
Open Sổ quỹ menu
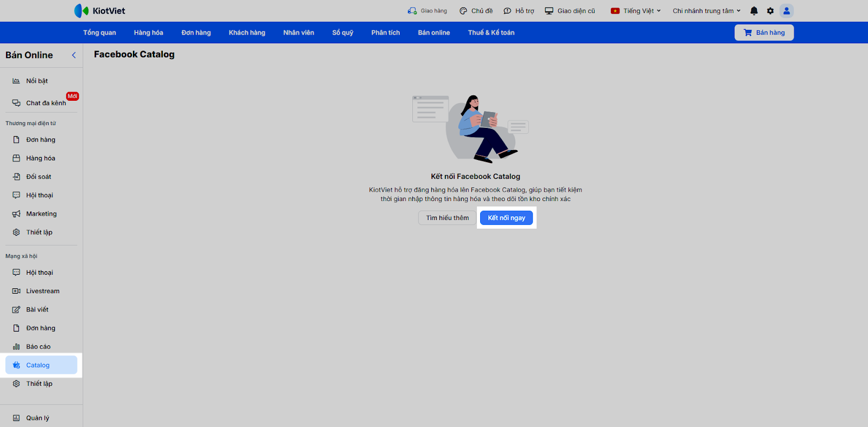click(343, 33)
